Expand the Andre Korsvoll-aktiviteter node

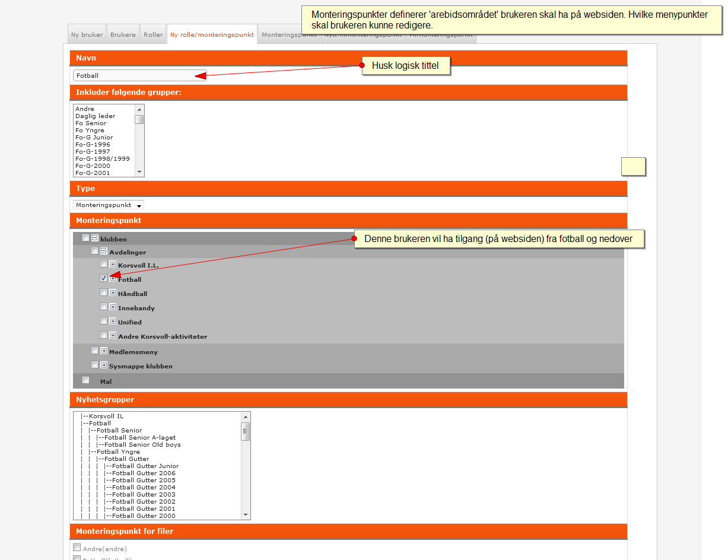pos(113,335)
